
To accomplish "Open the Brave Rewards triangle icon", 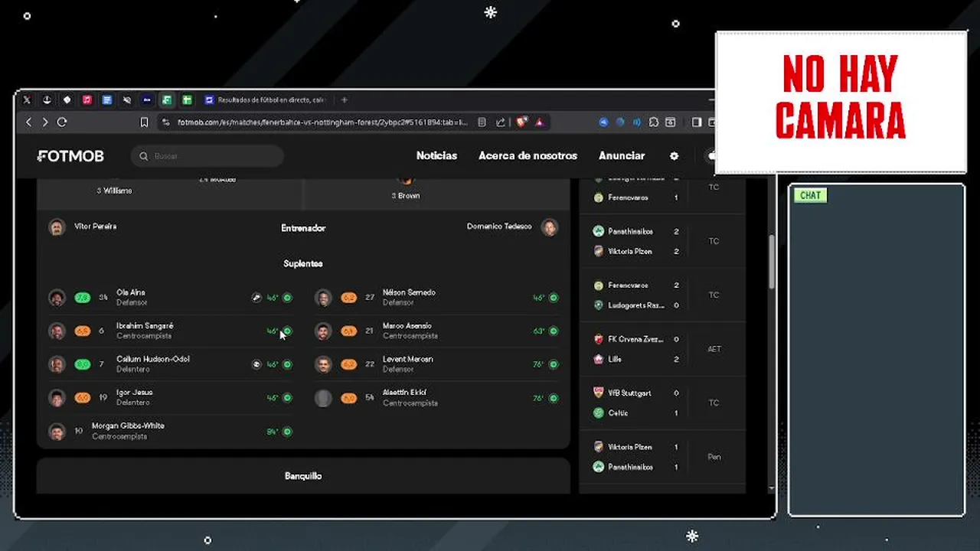I will [x=539, y=122].
